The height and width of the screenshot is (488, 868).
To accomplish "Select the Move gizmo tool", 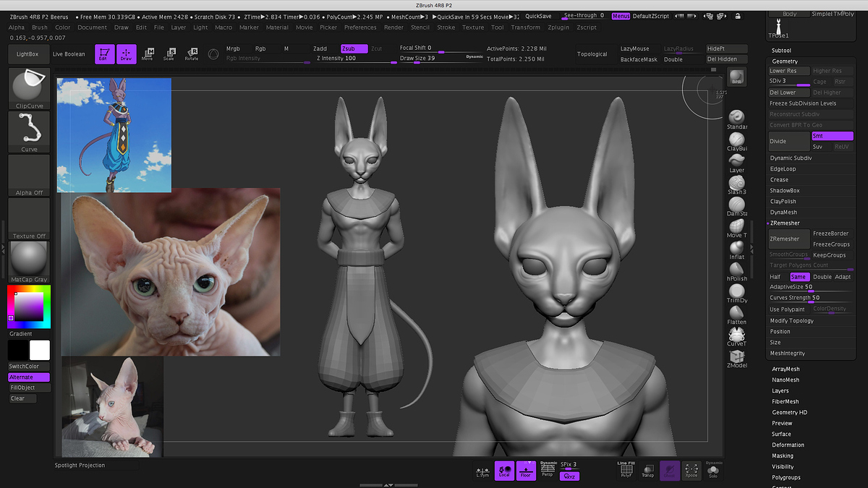I will pos(148,54).
